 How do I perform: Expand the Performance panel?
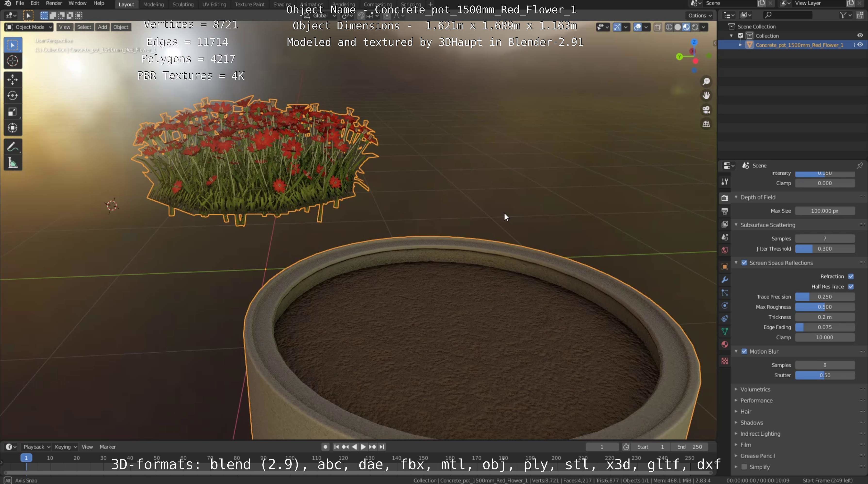[x=736, y=400]
